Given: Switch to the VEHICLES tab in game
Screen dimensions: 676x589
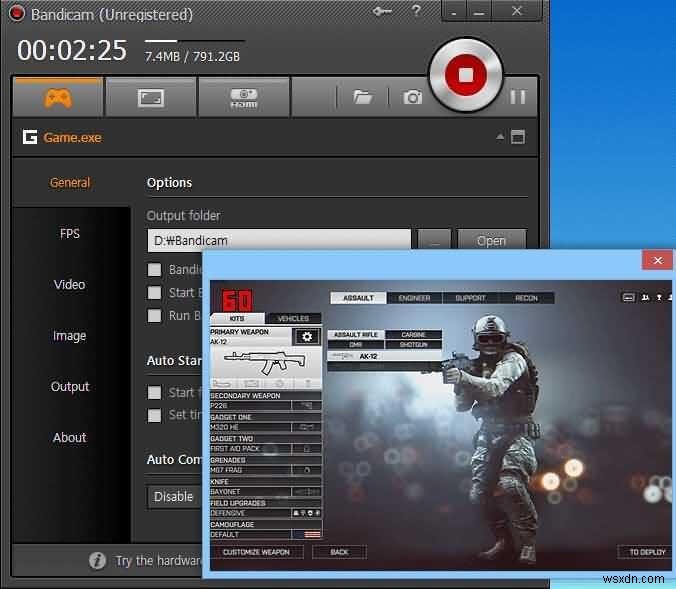Looking at the screenshot, I should point(293,318).
